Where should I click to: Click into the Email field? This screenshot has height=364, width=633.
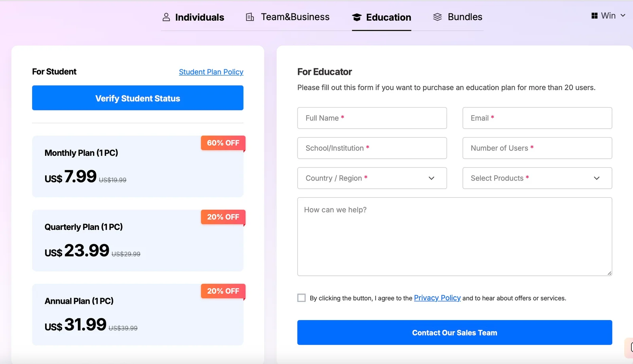pyautogui.click(x=537, y=118)
